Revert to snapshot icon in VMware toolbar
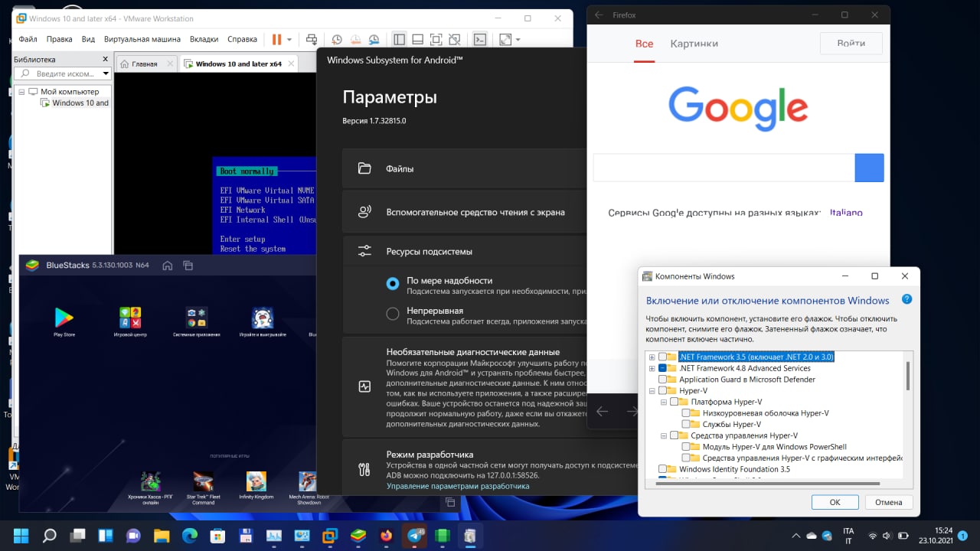Viewport: 980px width, 551px height. point(355,39)
